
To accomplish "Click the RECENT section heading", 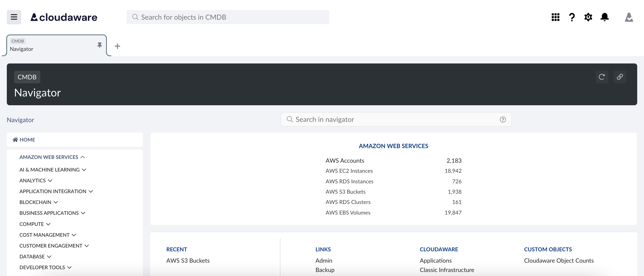I will (x=177, y=250).
